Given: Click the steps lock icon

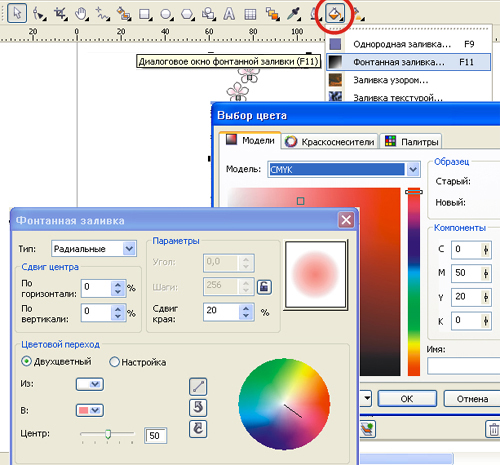Looking at the screenshot, I should [264, 287].
